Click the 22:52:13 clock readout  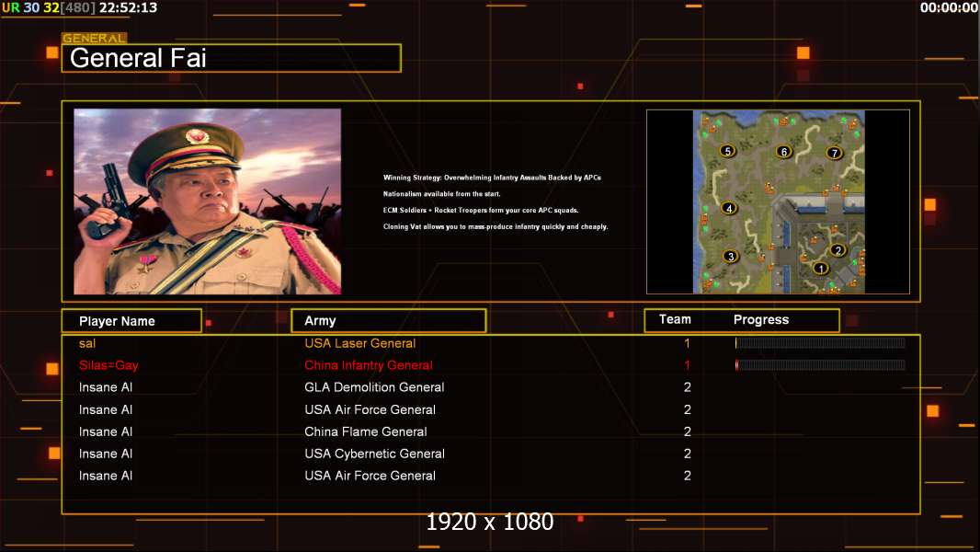tap(128, 7)
